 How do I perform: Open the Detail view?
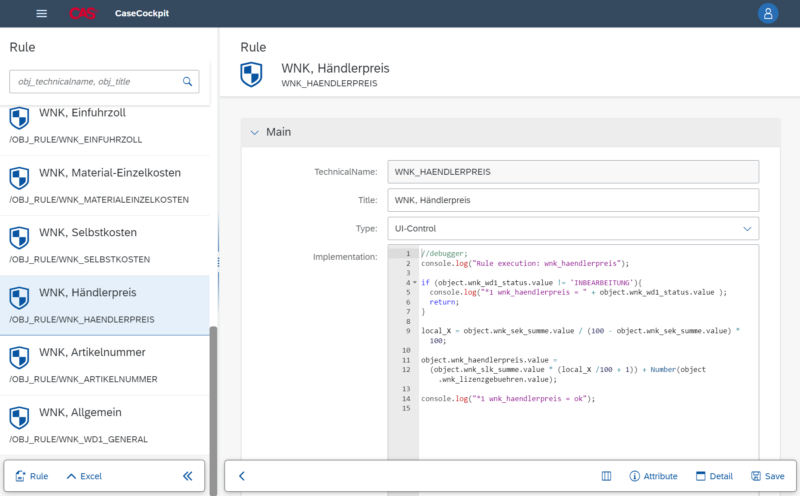714,476
